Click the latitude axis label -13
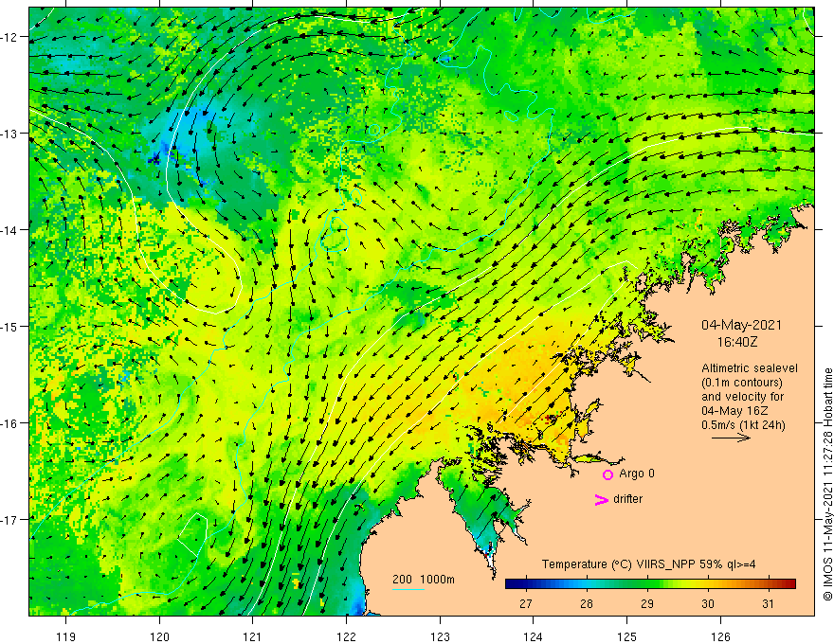834x644 pixels. click(10, 134)
